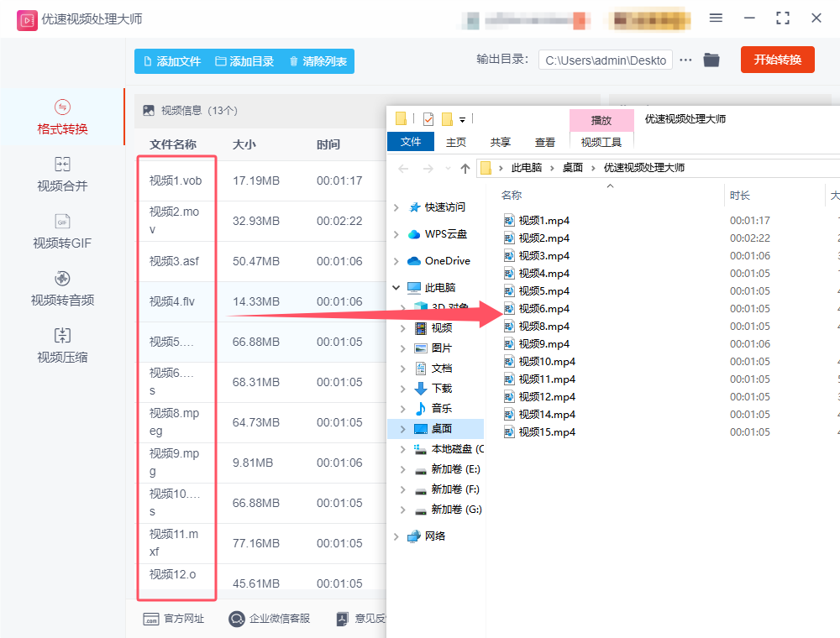Click the output directory path field
Screen dimensions: 840x638
point(606,60)
